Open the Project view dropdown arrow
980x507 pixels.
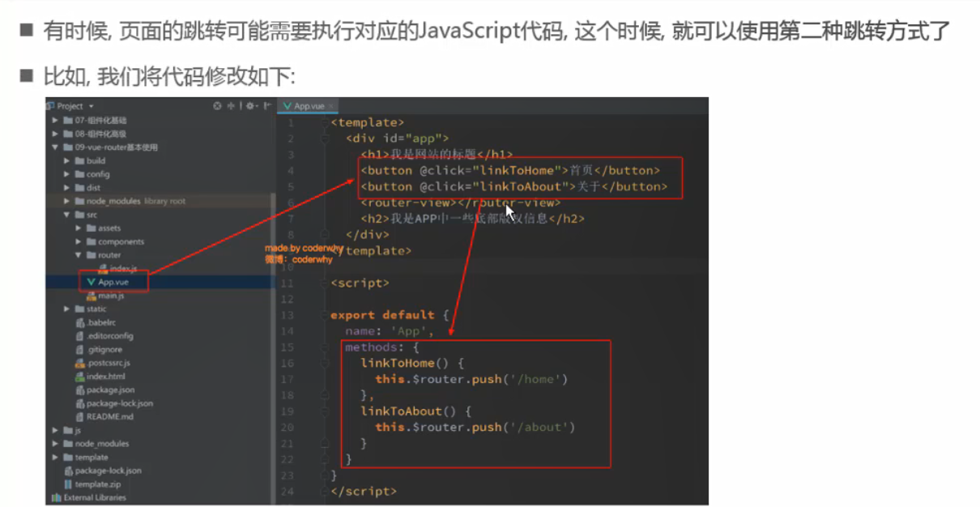click(x=91, y=106)
